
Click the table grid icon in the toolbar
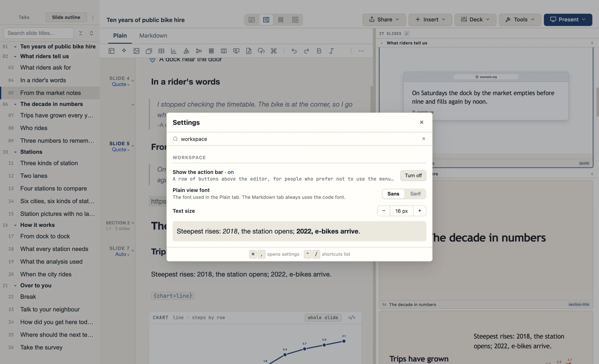[161, 51]
